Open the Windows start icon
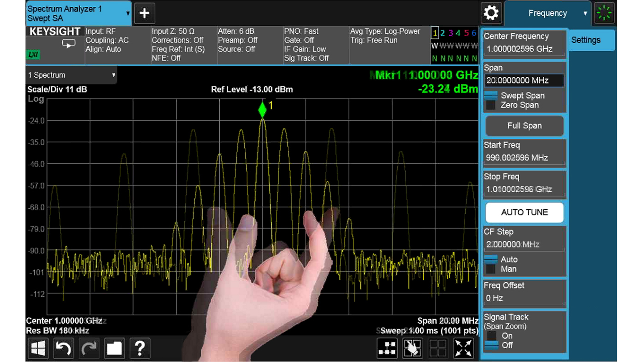644x362 pixels. (38, 348)
